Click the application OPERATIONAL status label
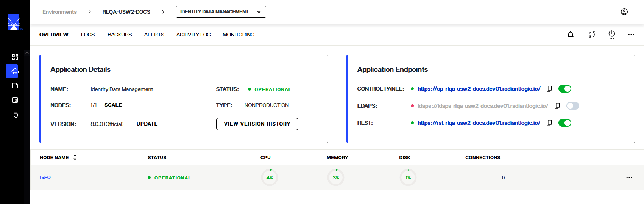 (x=273, y=89)
